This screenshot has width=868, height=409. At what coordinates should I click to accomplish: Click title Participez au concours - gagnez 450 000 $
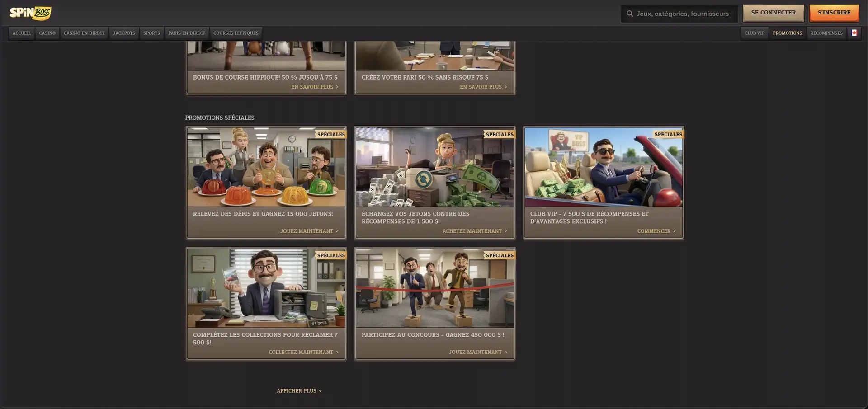tap(433, 335)
